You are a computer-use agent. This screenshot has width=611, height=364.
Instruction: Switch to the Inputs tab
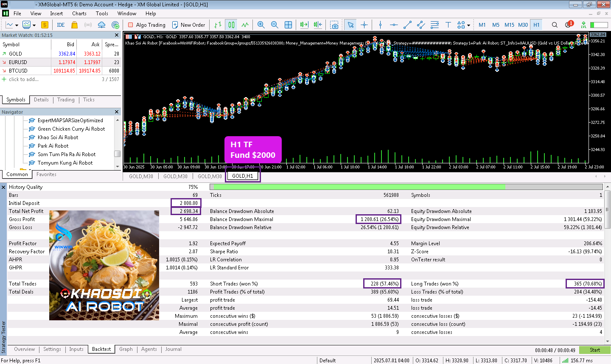click(x=76, y=349)
